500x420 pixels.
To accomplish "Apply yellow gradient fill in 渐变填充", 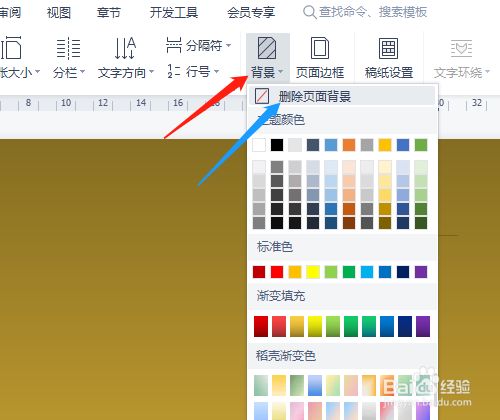I will 315,326.
